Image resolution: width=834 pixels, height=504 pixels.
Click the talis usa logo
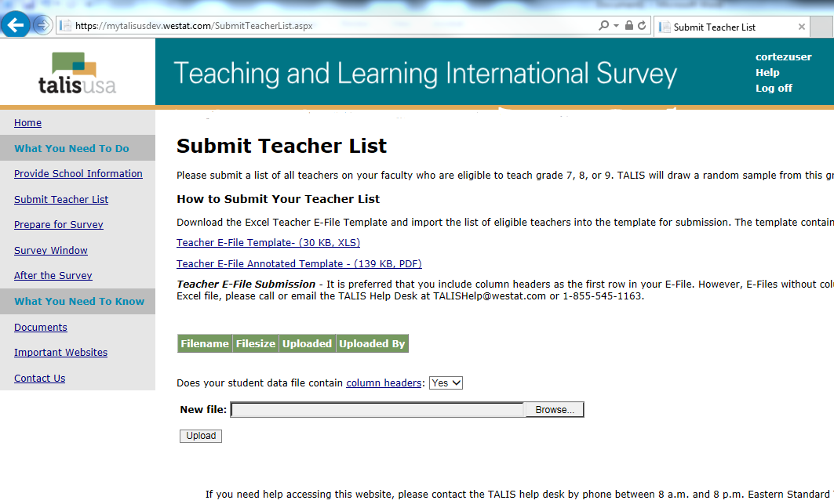pyautogui.click(x=77, y=73)
